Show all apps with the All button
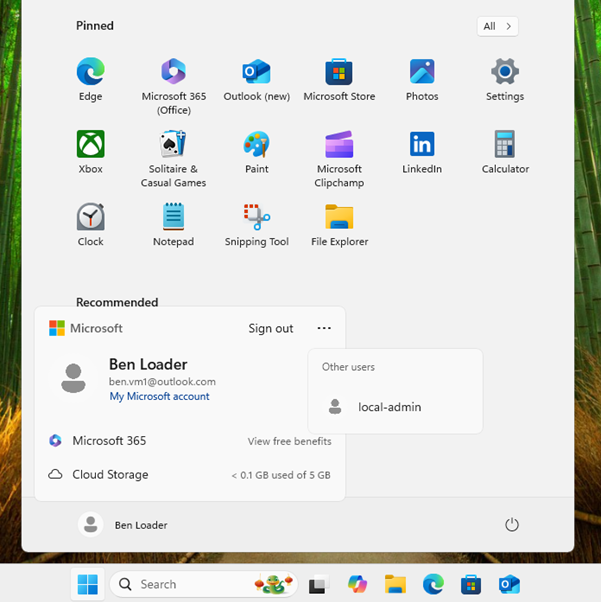This screenshot has width=601, height=602. tap(497, 26)
